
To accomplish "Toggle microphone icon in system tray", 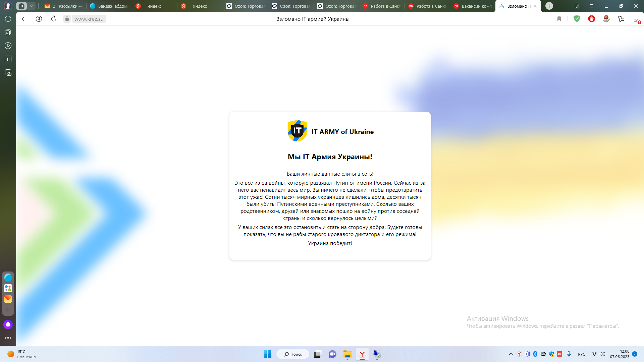I will [569, 354].
